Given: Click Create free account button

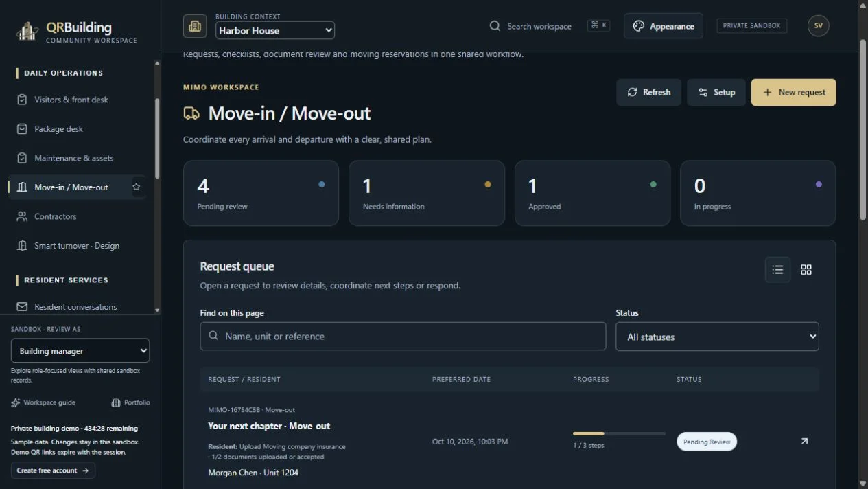Looking at the screenshot, I should point(53,470).
